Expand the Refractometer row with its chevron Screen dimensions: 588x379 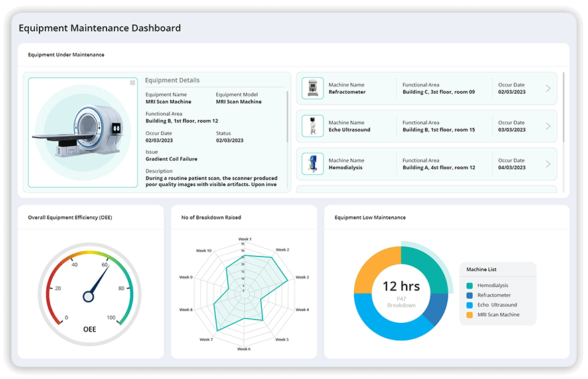click(x=548, y=88)
